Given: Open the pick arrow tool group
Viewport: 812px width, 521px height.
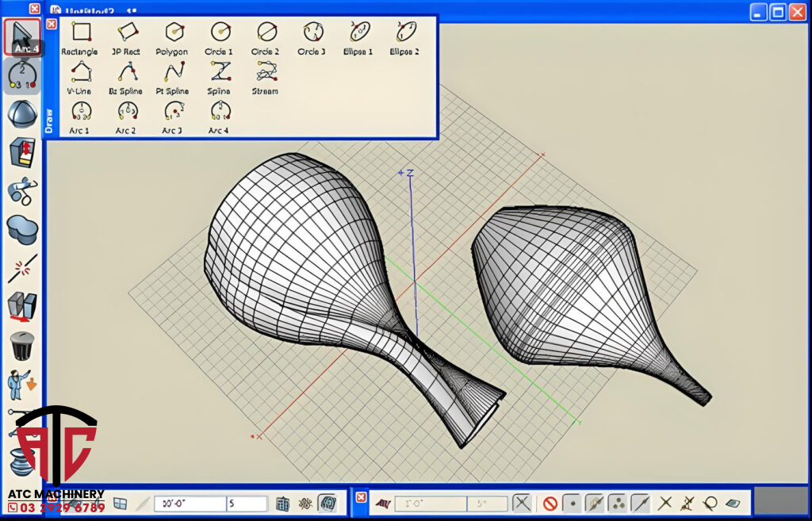Looking at the screenshot, I should tap(22, 36).
